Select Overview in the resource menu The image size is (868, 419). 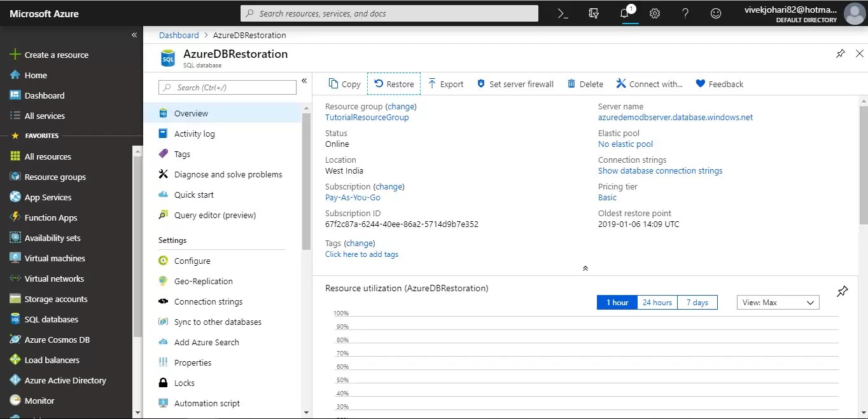[222, 113]
